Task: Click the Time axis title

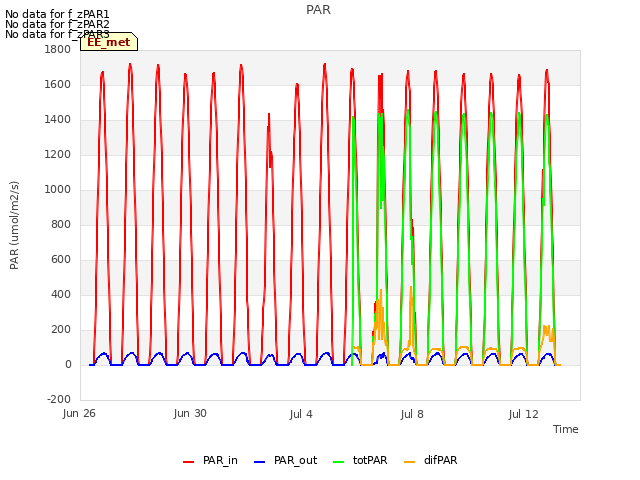Action: [x=566, y=429]
